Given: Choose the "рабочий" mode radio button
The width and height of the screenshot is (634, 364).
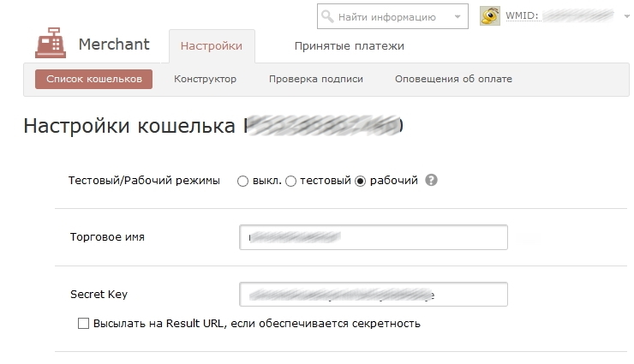Looking at the screenshot, I should [361, 182].
